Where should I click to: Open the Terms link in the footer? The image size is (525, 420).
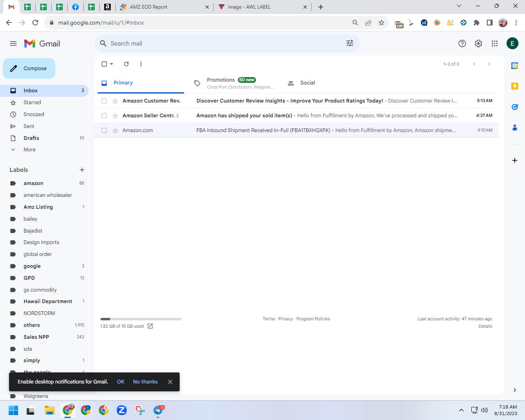pyautogui.click(x=269, y=319)
